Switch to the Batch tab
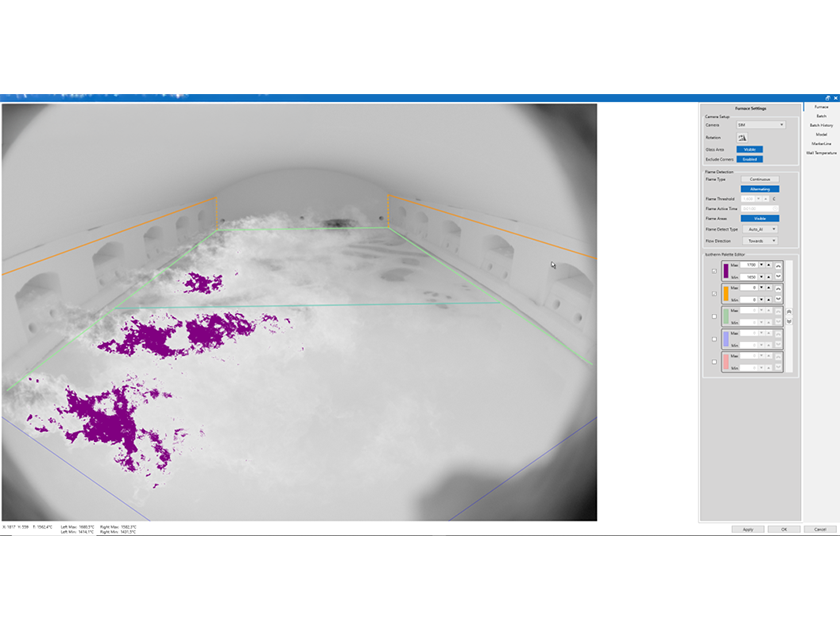Viewport: 840px width, 630px height. tap(821, 116)
